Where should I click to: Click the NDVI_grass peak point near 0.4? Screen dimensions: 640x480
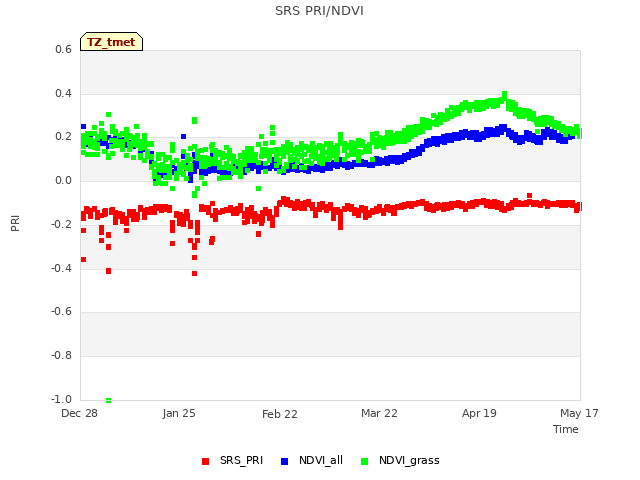click(504, 94)
